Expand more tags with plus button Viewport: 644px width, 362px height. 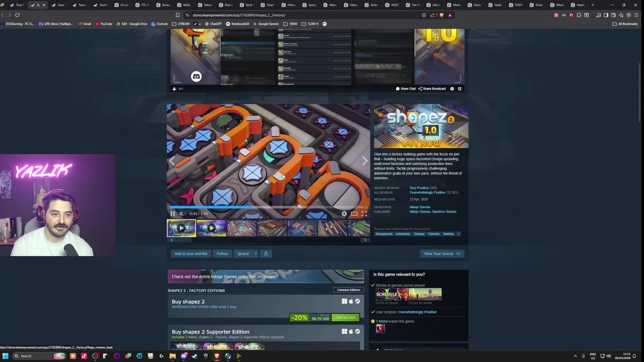point(458,234)
